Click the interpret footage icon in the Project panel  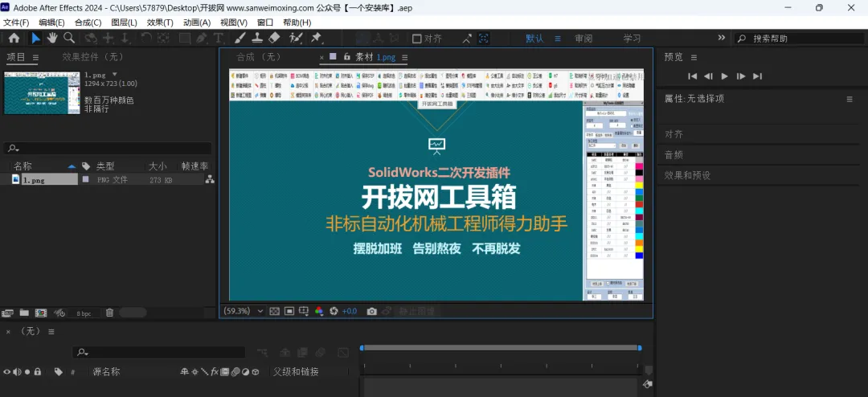7,313
